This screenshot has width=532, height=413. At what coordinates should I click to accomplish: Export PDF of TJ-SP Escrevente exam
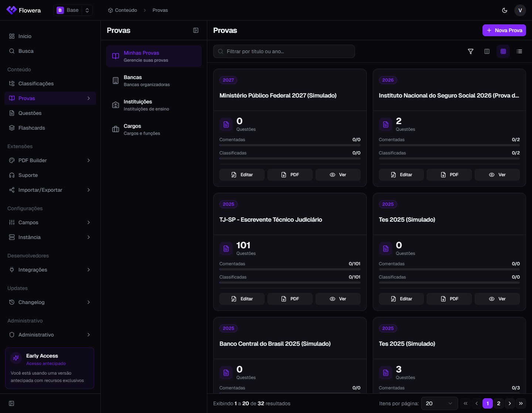[290, 299]
